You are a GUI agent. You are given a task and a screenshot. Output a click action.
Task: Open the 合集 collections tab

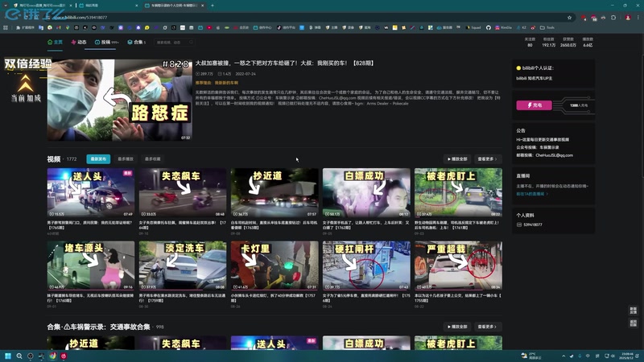point(136,43)
